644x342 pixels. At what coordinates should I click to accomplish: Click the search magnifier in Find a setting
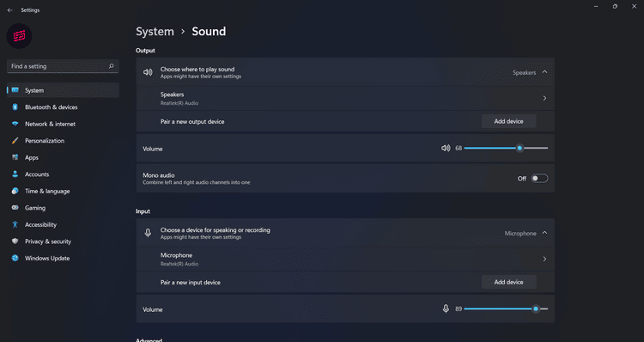(x=111, y=66)
